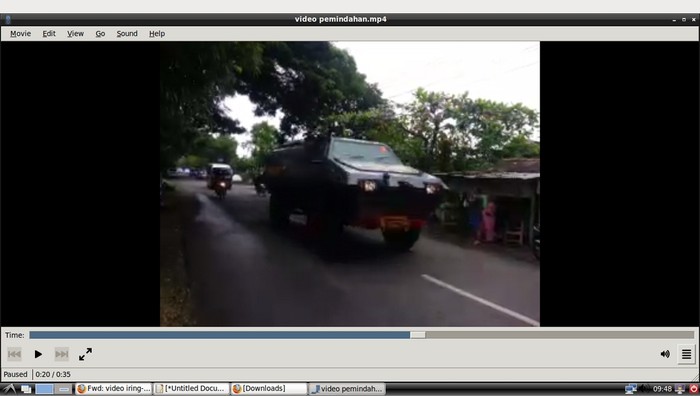Switch the video to fullscreen mode
Image resolution: width=700 pixels, height=396 pixels.
click(x=85, y=354)
